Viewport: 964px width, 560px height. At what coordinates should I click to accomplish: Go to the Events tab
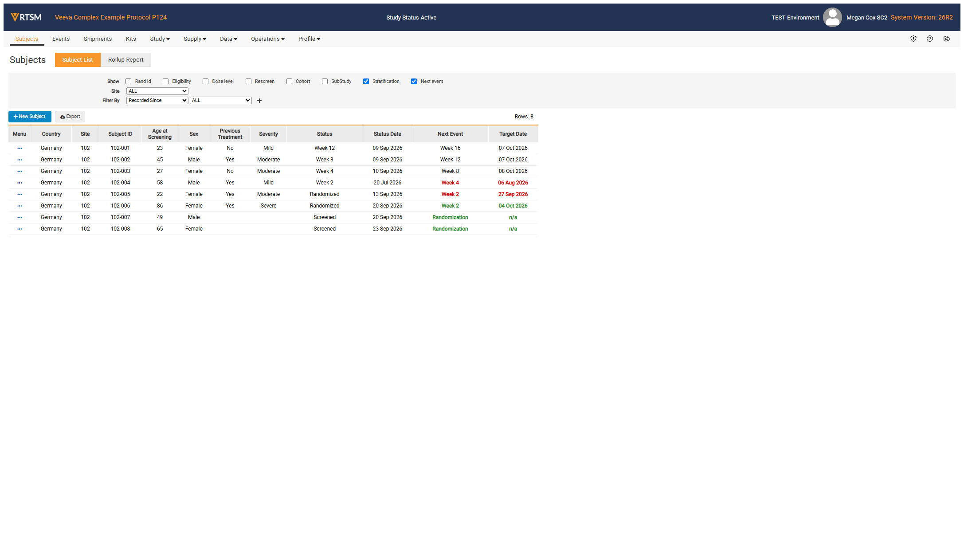tap(61, 39)
